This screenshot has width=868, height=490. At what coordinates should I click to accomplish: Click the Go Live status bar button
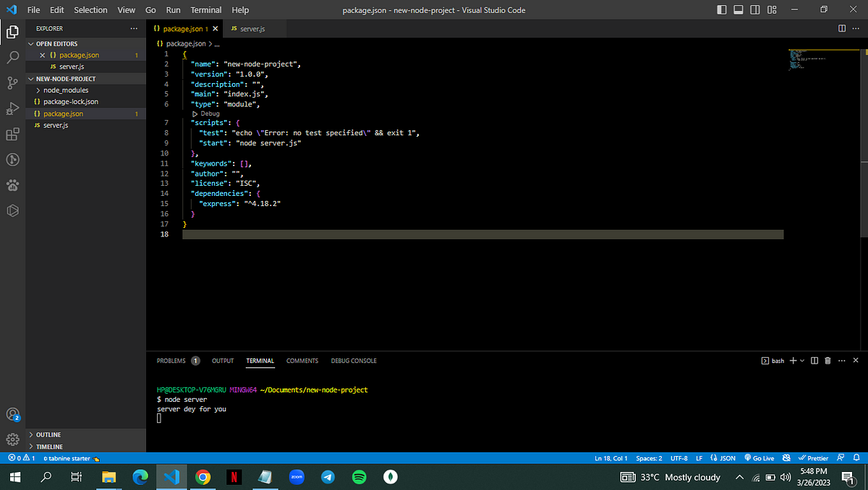(758, 458)
